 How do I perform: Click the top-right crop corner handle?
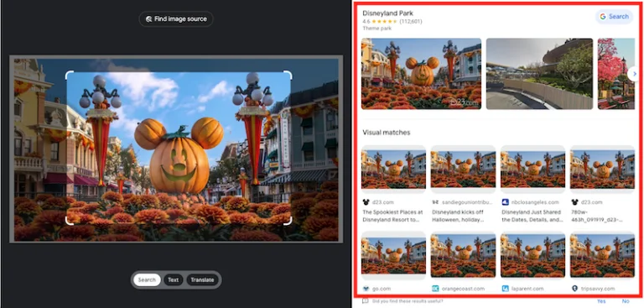[x=288, y=75]
